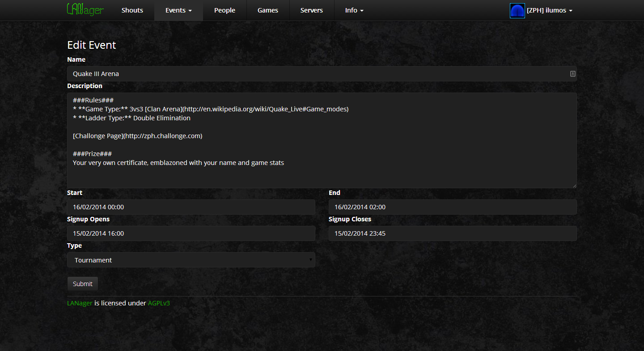Click the Description field label
Viewport: 644px width, 351px height.
pos(85,86)
